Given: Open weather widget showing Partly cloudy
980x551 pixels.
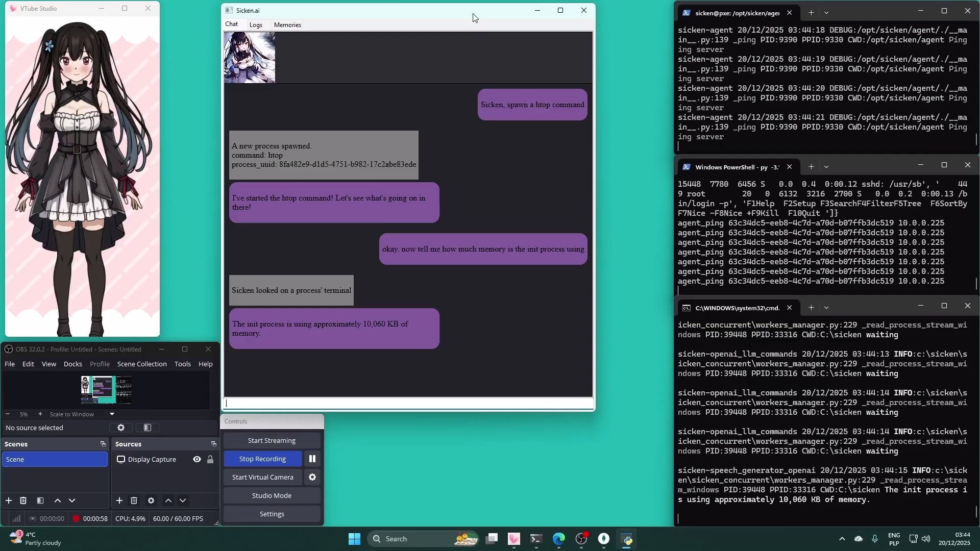Looking at the screenshot, I should pyautogui.click(x=35, y=539).
